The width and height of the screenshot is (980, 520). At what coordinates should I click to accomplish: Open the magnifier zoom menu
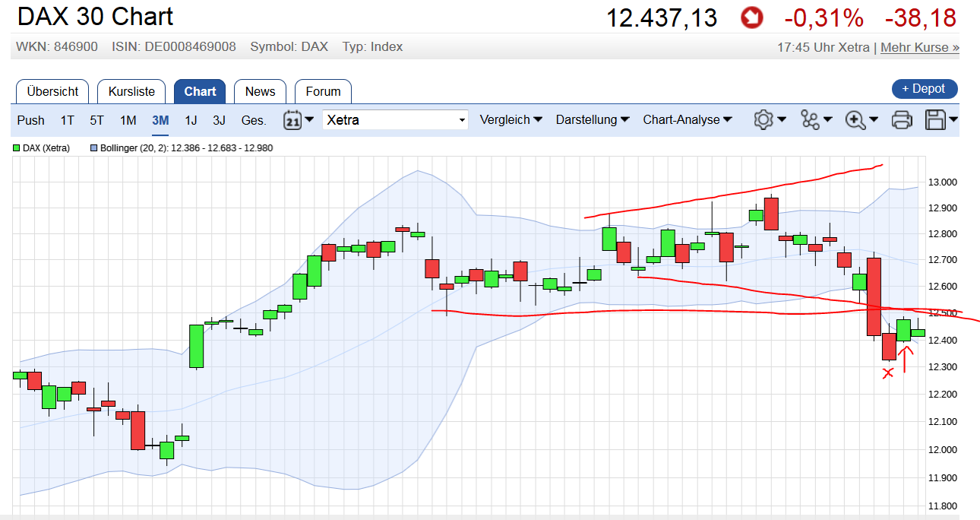coord(862,120)
